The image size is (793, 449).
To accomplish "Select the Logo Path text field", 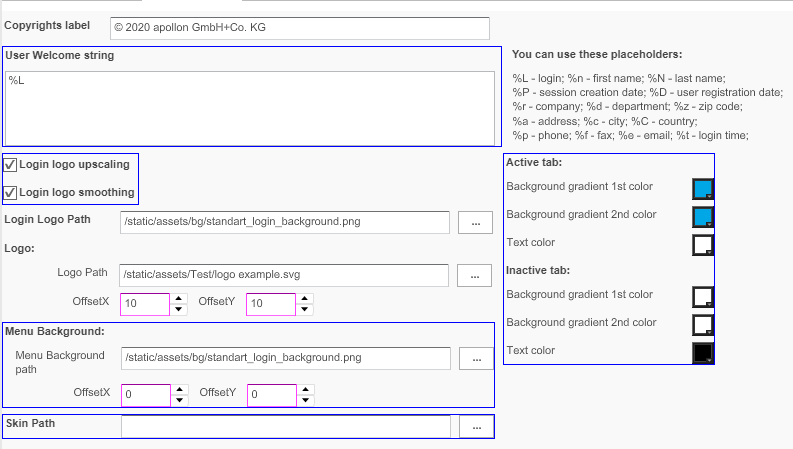I will [285, 274].
